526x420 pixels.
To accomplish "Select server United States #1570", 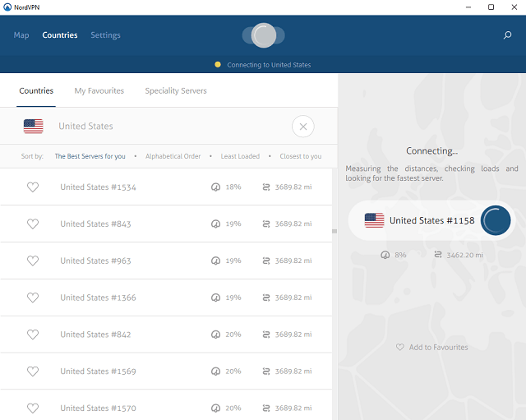I will 166,405.
